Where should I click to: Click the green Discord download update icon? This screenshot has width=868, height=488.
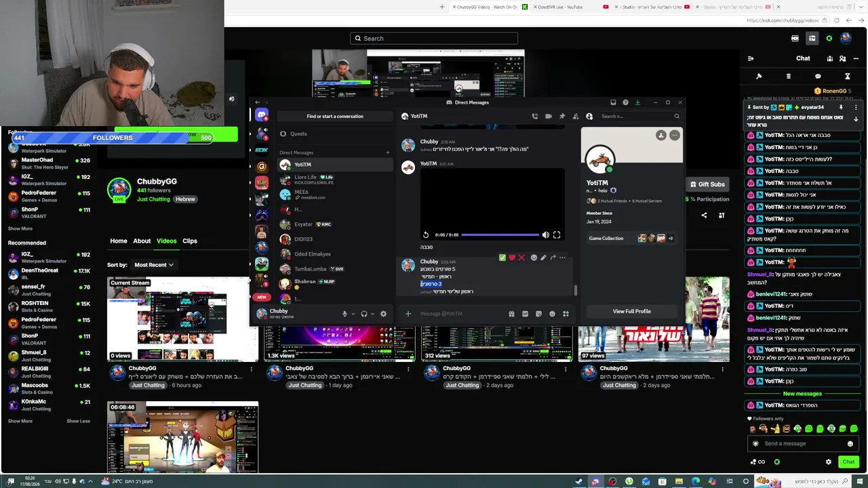pyautogui.click(x=637, y=102)
